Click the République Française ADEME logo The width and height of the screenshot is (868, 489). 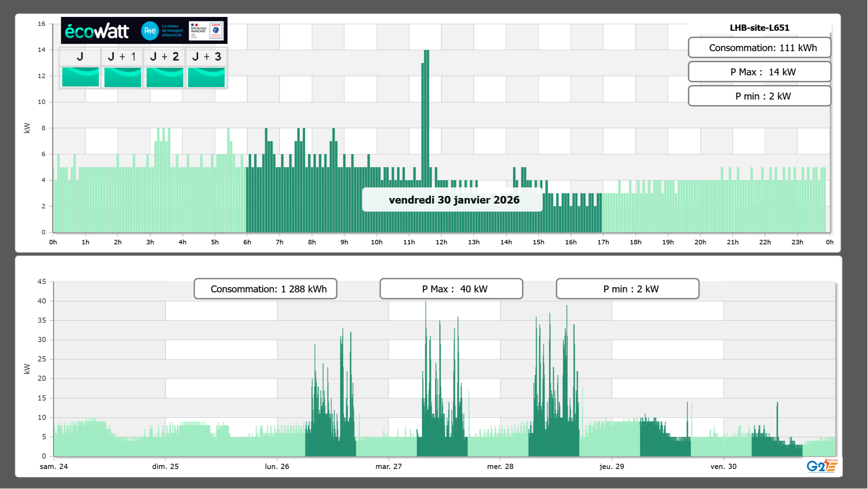pyautogui.click(x=206, y=31)
